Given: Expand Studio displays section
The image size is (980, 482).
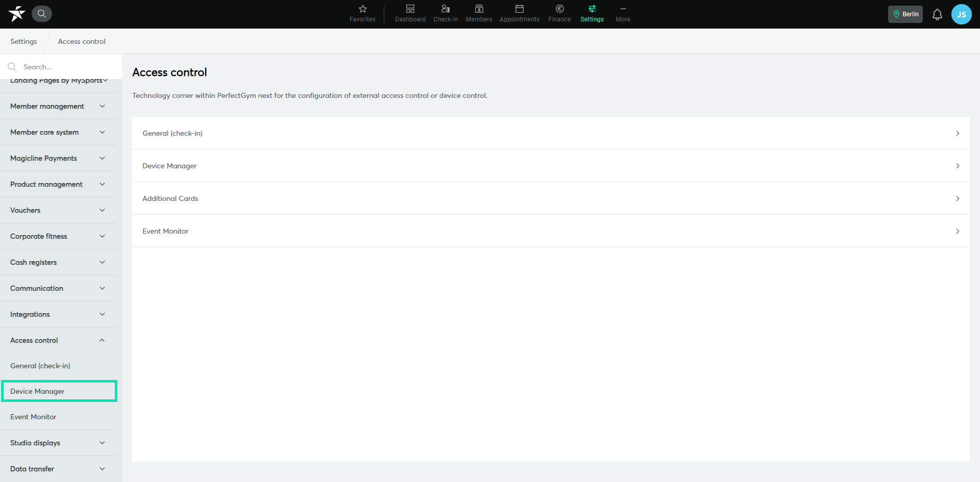Looking at the screenshot, I should pos(58,443).
